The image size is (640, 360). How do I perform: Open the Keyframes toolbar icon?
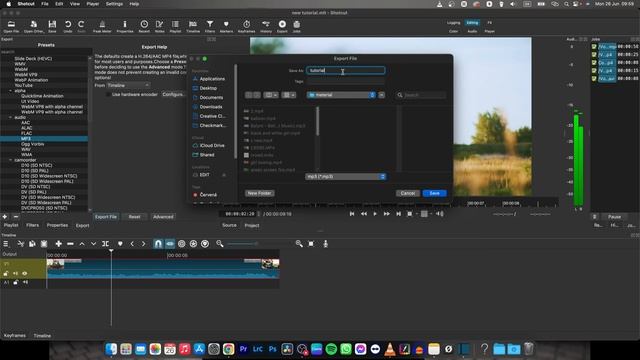[247, 27]
